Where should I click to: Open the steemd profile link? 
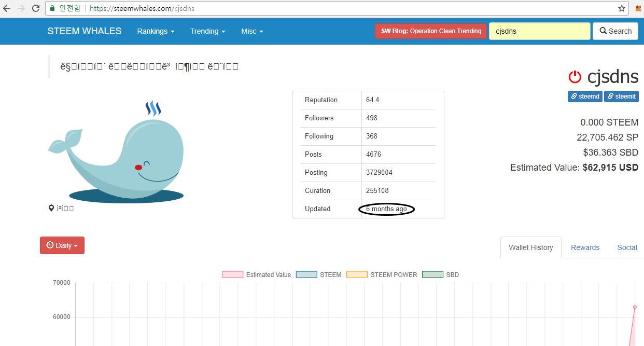click(x=585, y=96)
